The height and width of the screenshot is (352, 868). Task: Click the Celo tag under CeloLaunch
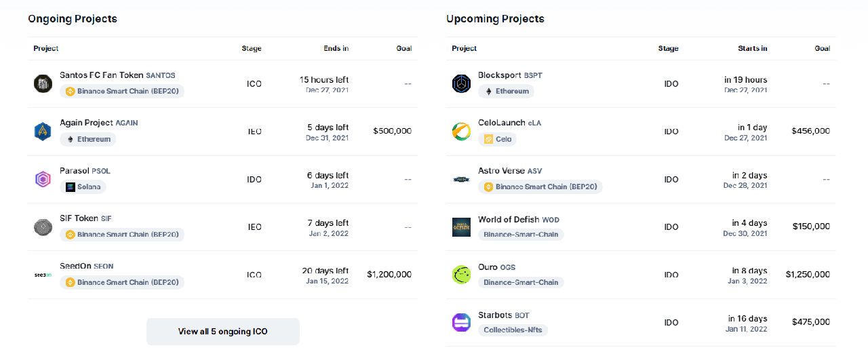pos(497,139)
